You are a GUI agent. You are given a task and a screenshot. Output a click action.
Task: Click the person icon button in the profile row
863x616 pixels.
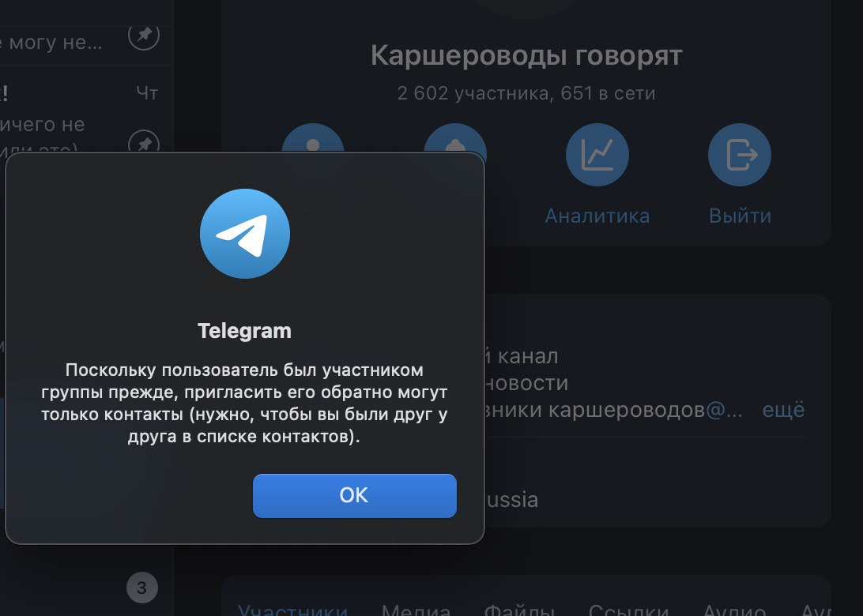(x=313, y=139)
